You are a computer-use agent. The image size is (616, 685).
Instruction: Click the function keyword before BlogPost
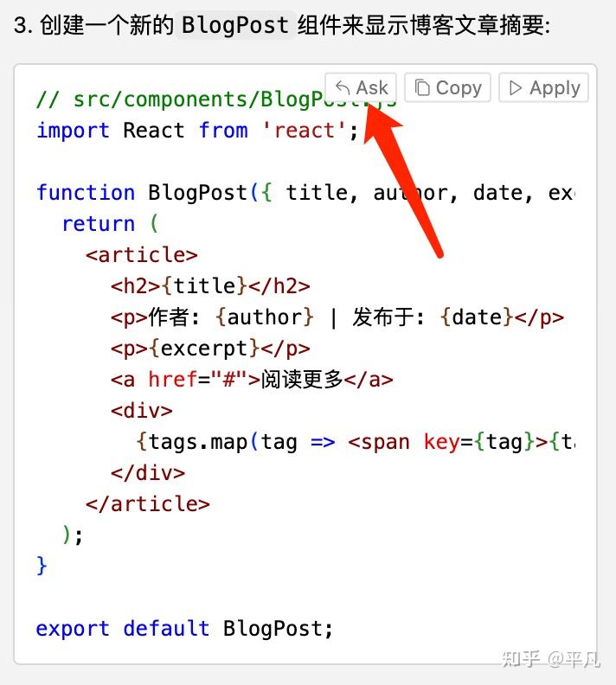click(86, 192)
